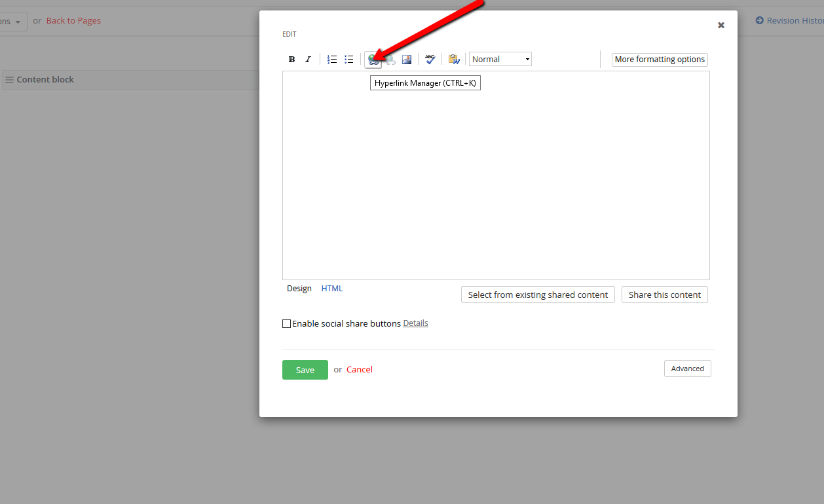Use Paste from Word

453,59
